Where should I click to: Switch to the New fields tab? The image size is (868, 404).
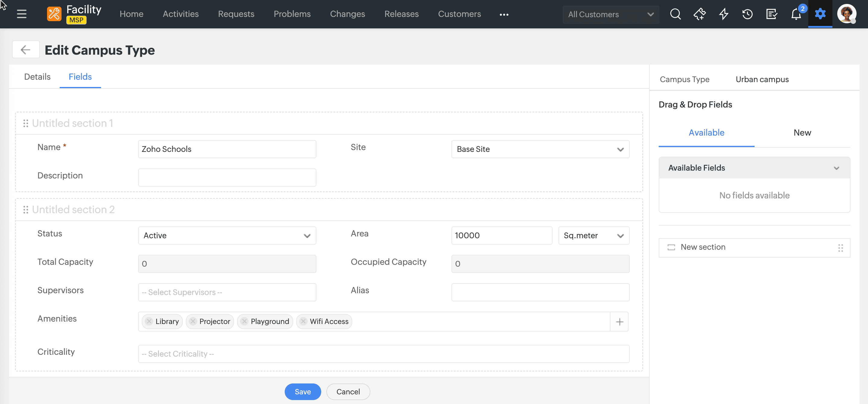(x=802, y=133)
